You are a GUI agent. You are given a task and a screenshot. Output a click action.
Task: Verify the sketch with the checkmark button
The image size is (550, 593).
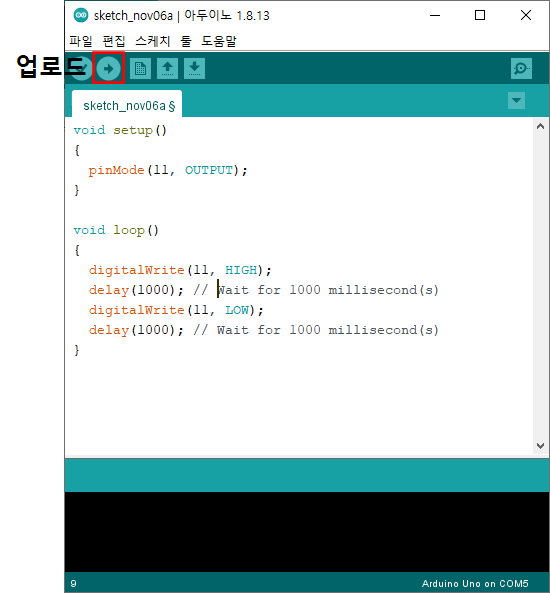click(x=81, y=68)
